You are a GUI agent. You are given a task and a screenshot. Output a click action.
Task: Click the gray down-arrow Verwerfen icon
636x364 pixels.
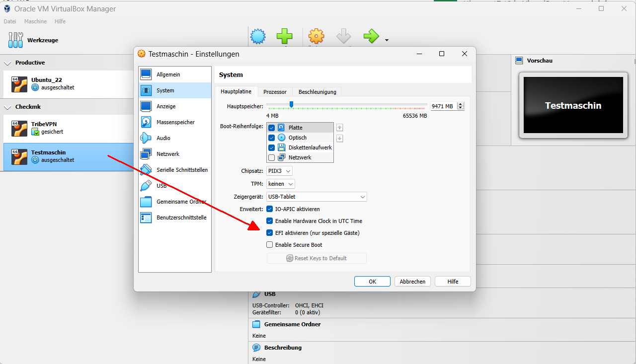point(343,36)
